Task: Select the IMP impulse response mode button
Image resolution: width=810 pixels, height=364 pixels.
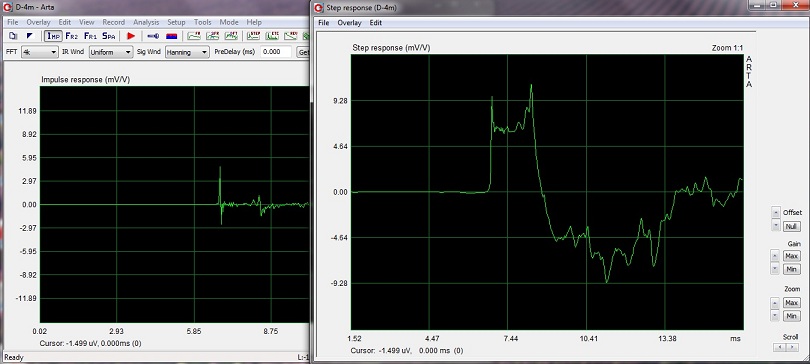Action: [x=54, y=36]
